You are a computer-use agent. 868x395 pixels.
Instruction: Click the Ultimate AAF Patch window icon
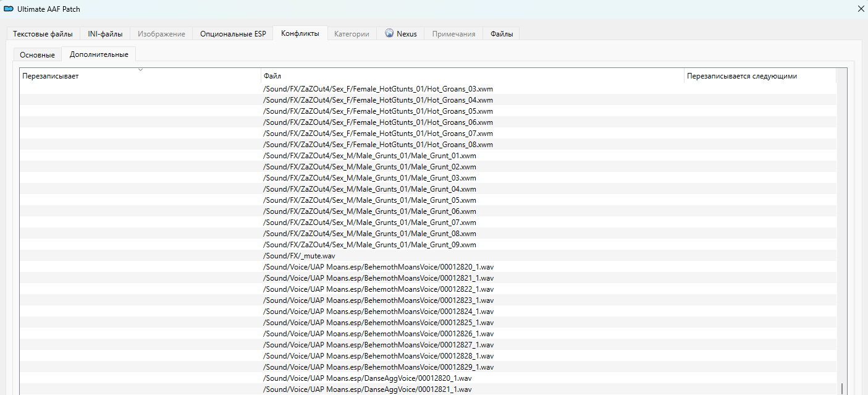click(9, 9)
